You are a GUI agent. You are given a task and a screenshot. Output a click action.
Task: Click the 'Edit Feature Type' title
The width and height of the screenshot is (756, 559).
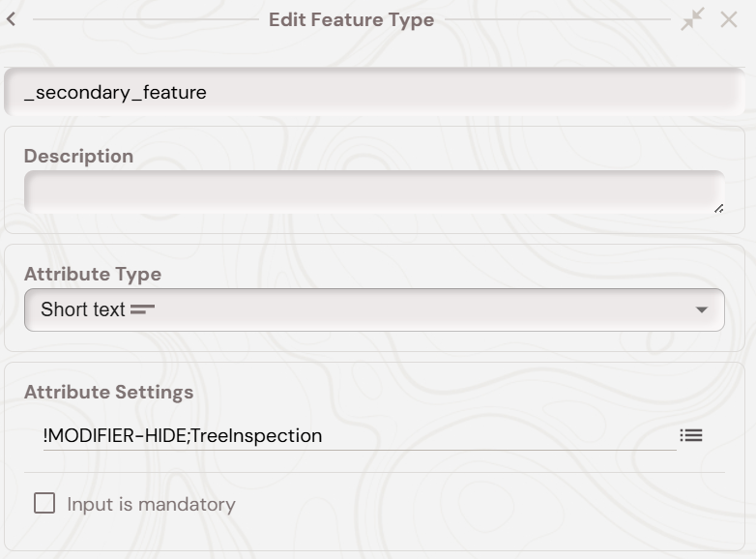pyautogui.click(x=351, y=20)
